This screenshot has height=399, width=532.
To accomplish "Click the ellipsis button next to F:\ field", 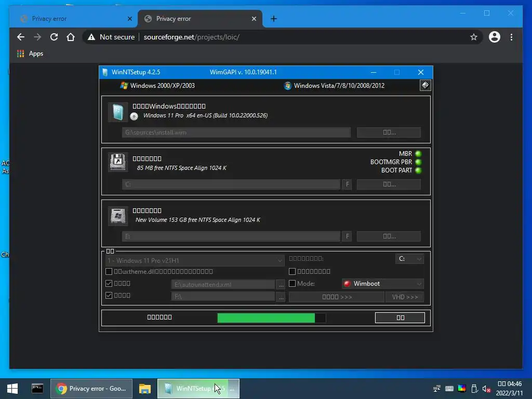I will [x=281, y=297].
